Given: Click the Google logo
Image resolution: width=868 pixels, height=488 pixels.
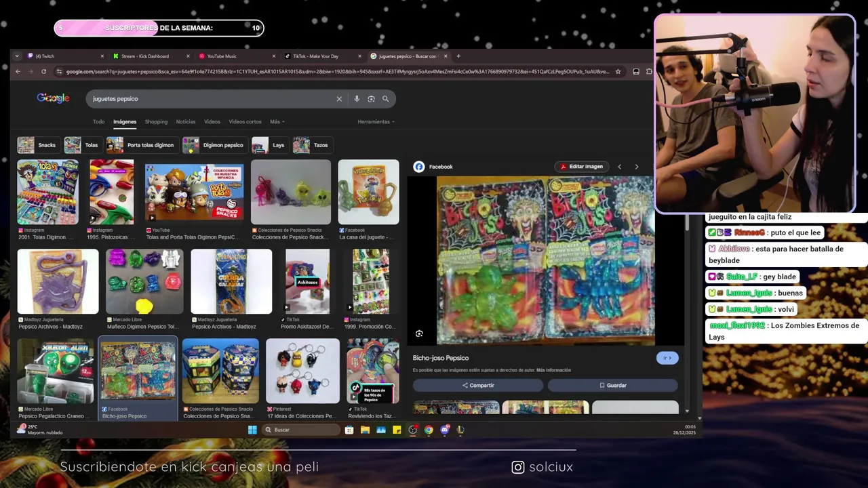Looking at the screenshot, I should 53,98.
